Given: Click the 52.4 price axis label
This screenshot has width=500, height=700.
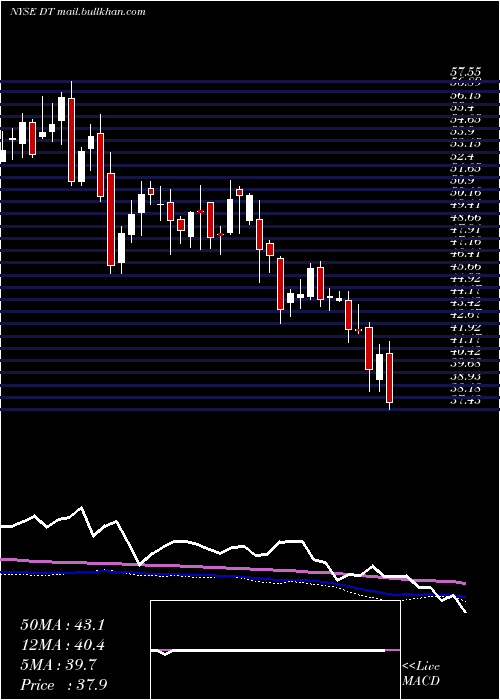Looking at the screenshot, I should click(x=462, y=157).
